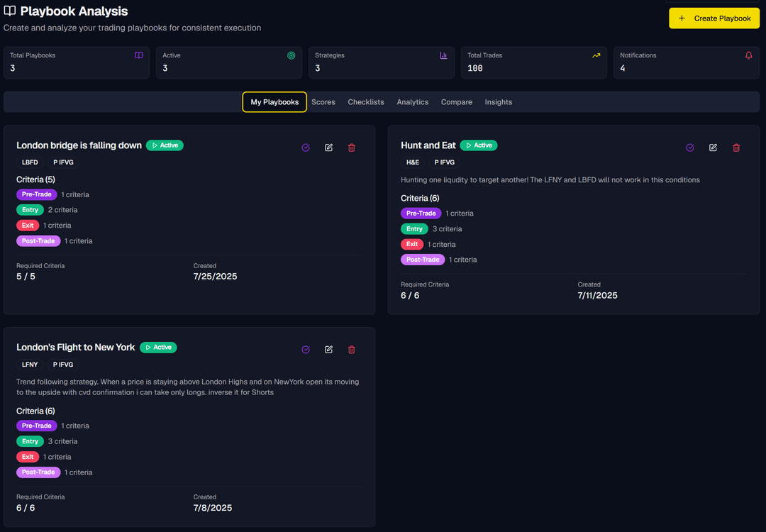The image size is (766, 532).
Task: Click the LFNY tag
Action: [30, 365]
